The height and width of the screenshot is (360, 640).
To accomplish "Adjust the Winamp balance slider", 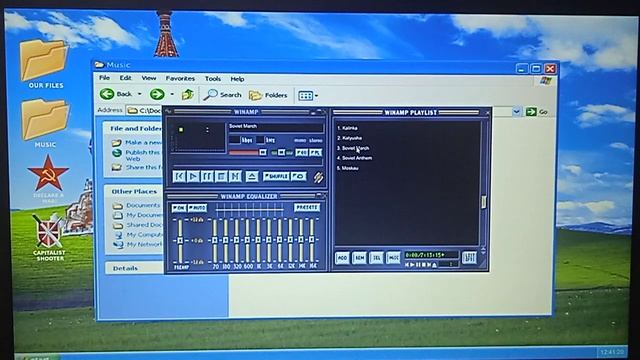I will click(282, 153).
